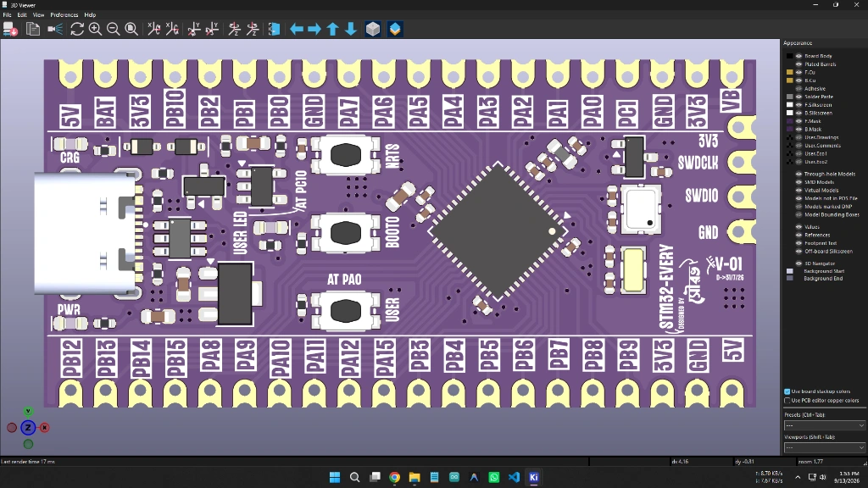Rotate Z counterclockwise toolbar icon

(253, 29)
